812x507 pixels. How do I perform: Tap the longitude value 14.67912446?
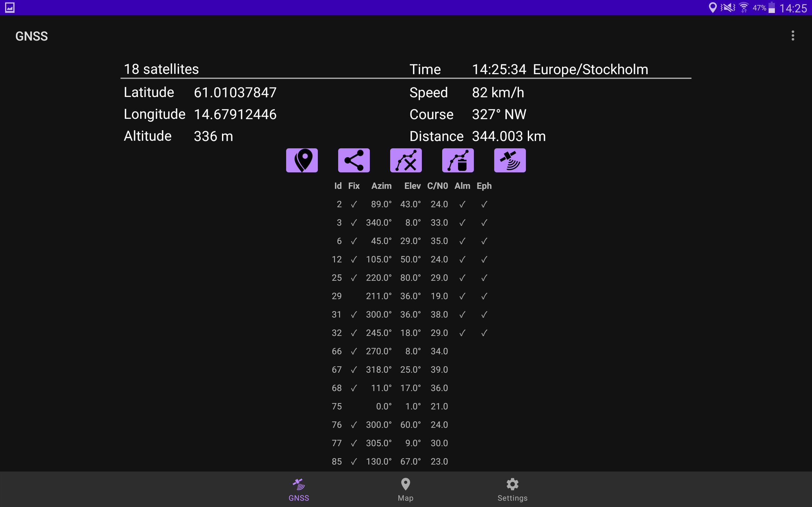pyautogui.click(x=235, y=114)
